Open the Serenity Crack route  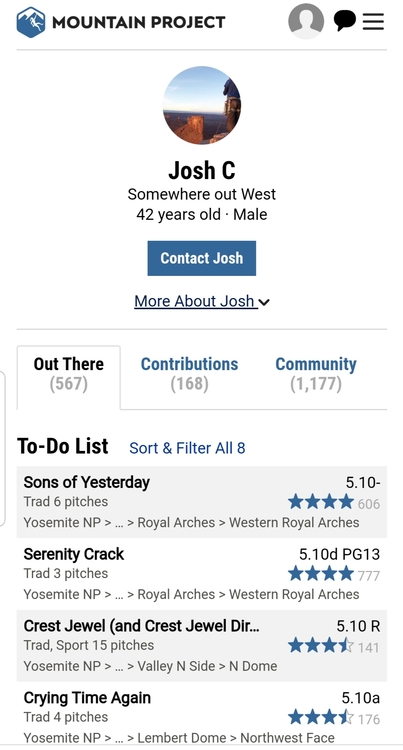pyautogui.click(x=202, y=574)
